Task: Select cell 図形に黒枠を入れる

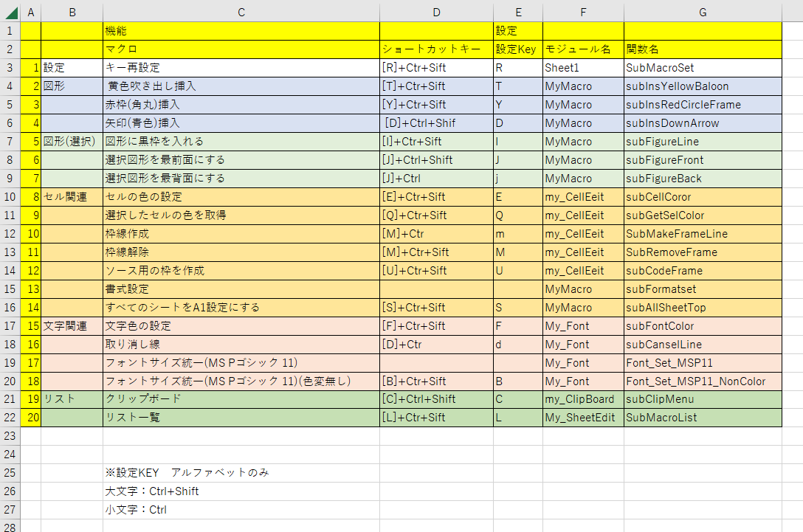Action: pos(241,142)
